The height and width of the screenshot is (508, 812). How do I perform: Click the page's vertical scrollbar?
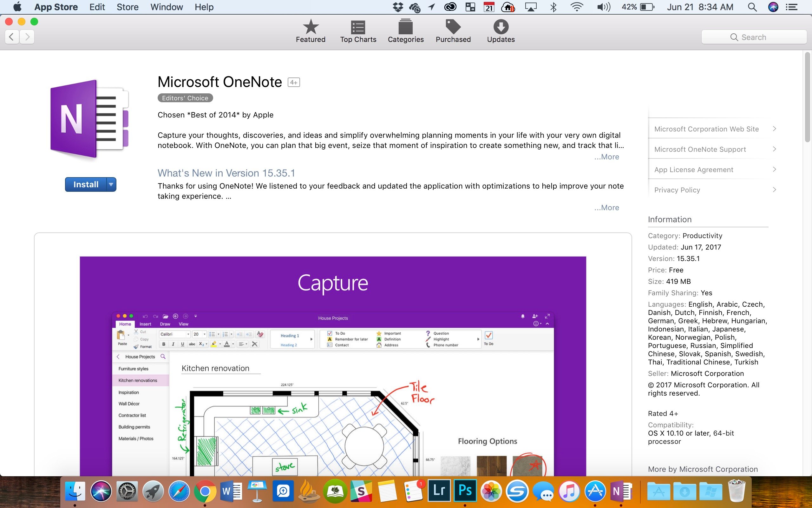click(x=807, y=97)
